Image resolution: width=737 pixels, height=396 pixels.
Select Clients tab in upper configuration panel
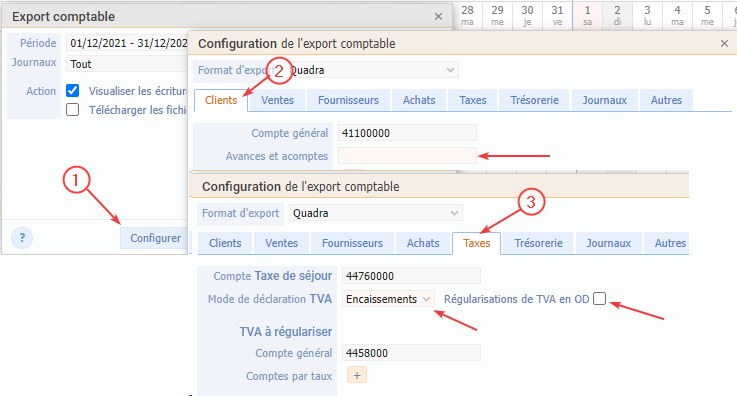[x=221, y=100]
